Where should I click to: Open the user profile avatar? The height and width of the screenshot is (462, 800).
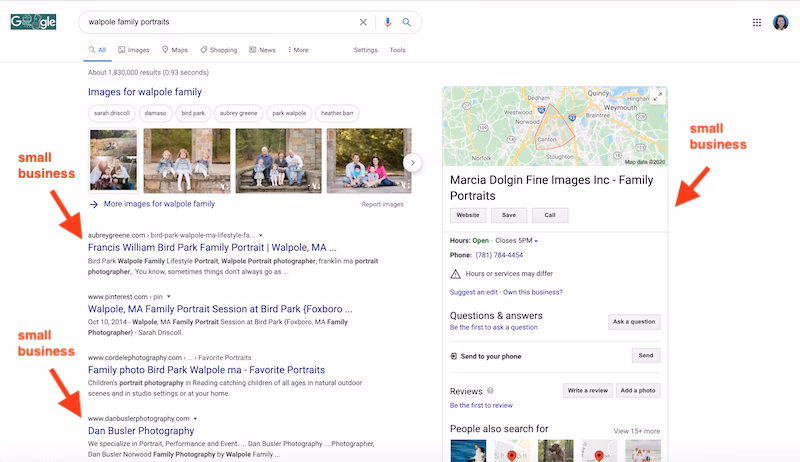point(781,22)
